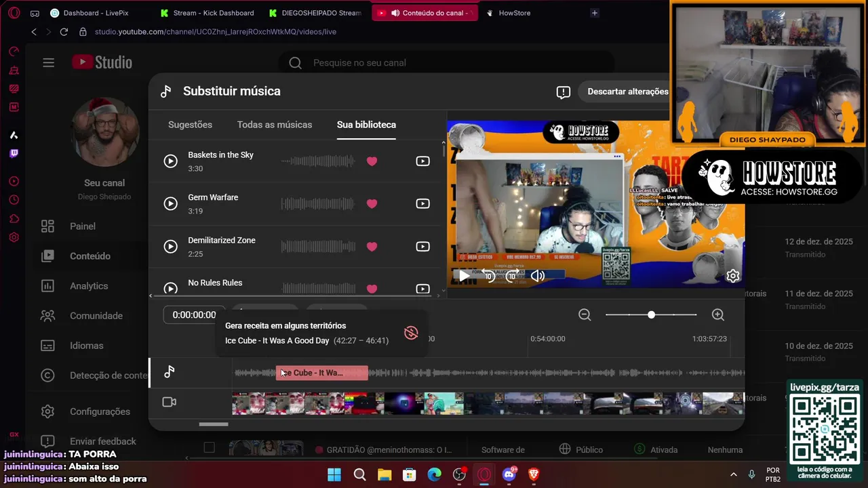Screen dimensions: 868x488
Task: Play preview of Baskets in the Sky
Action: point(170,161)
